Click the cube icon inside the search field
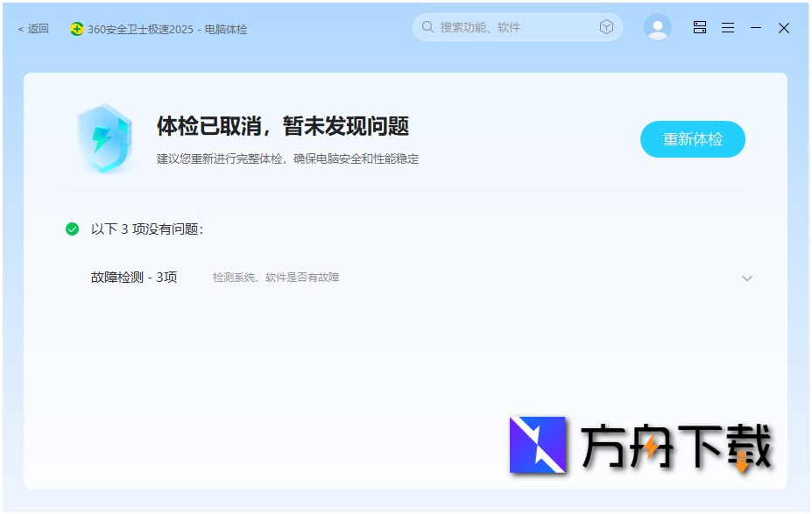The image size is (812, 514). click(x=606, y=26)
